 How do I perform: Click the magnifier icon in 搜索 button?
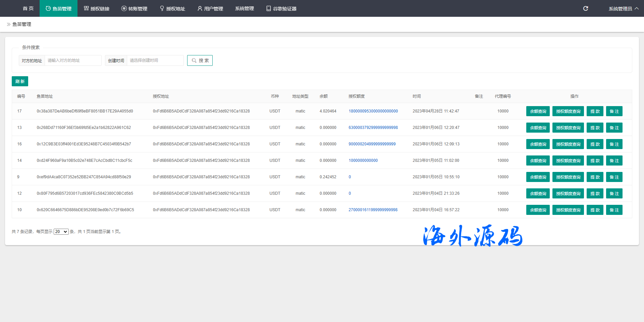(194, 60)
